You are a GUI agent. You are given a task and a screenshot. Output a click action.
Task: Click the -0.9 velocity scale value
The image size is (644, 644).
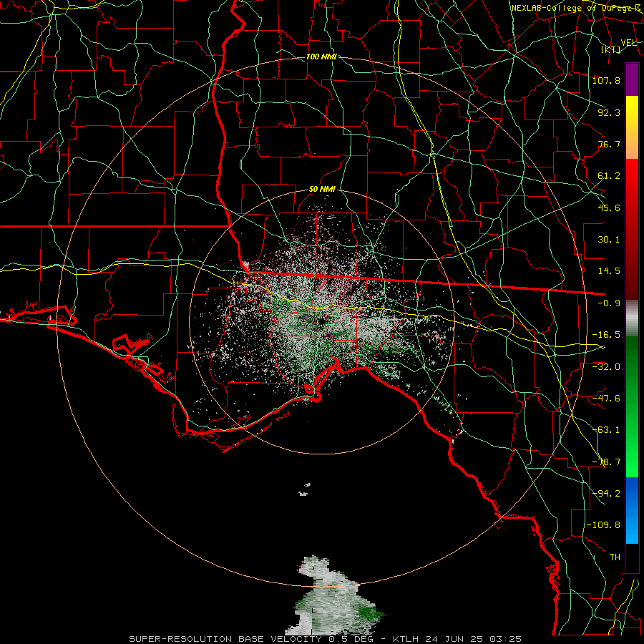(609, 303)
